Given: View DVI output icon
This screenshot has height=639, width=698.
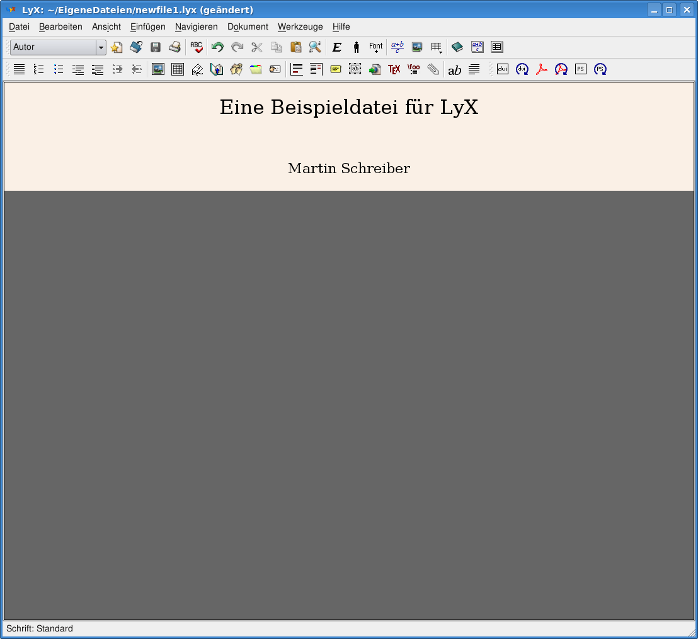Looking at the screenshot, I should pos(503,69).
